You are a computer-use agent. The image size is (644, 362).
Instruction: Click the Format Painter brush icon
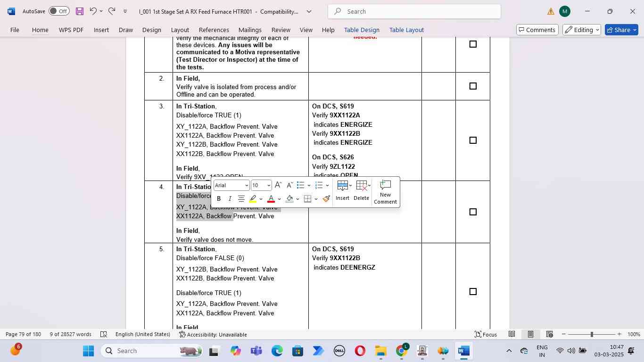pos(326,199)
